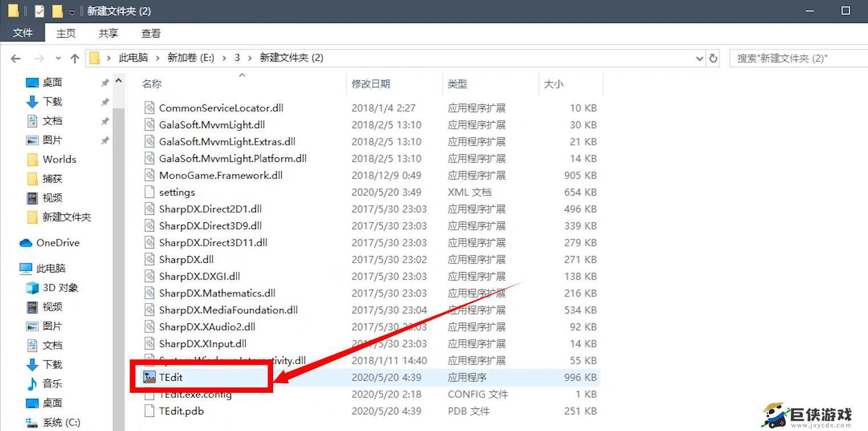
Task: Click the Back navigation arrow
Action: pos(16,58)
